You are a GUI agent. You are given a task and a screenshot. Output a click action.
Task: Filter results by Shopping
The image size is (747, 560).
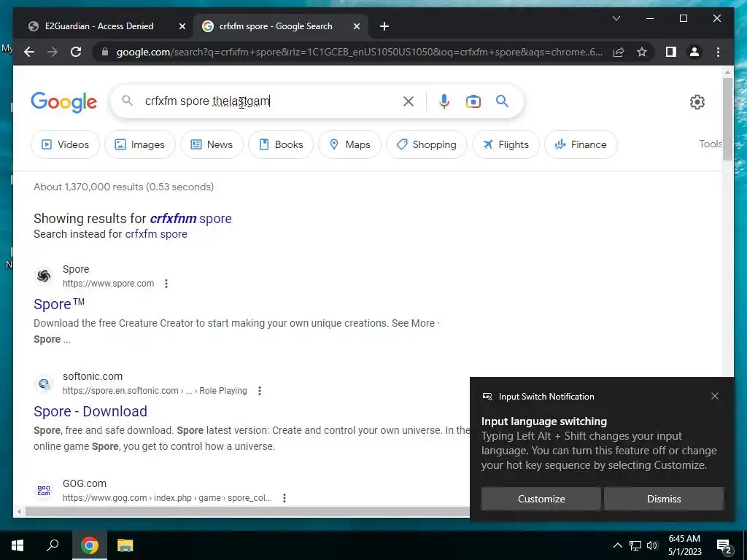[426, 144]
